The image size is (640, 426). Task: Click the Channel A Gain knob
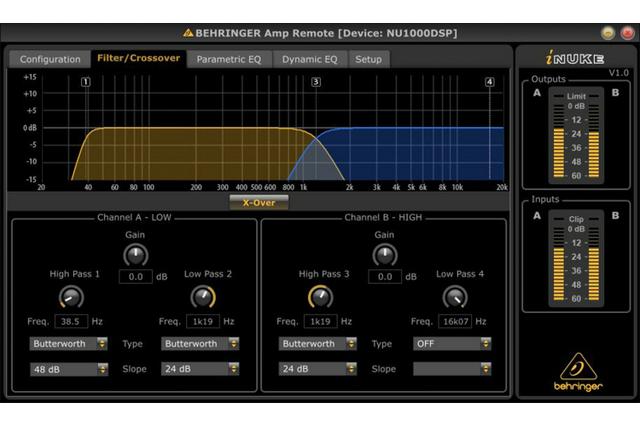(x=135, y=255)
